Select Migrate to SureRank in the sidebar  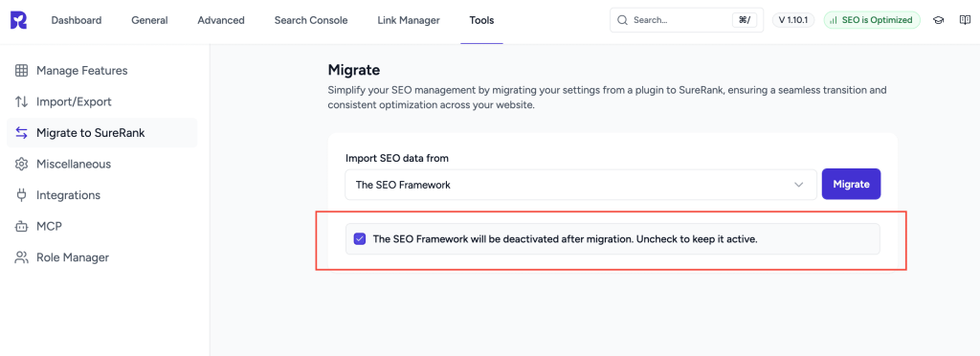pos(101,133)
